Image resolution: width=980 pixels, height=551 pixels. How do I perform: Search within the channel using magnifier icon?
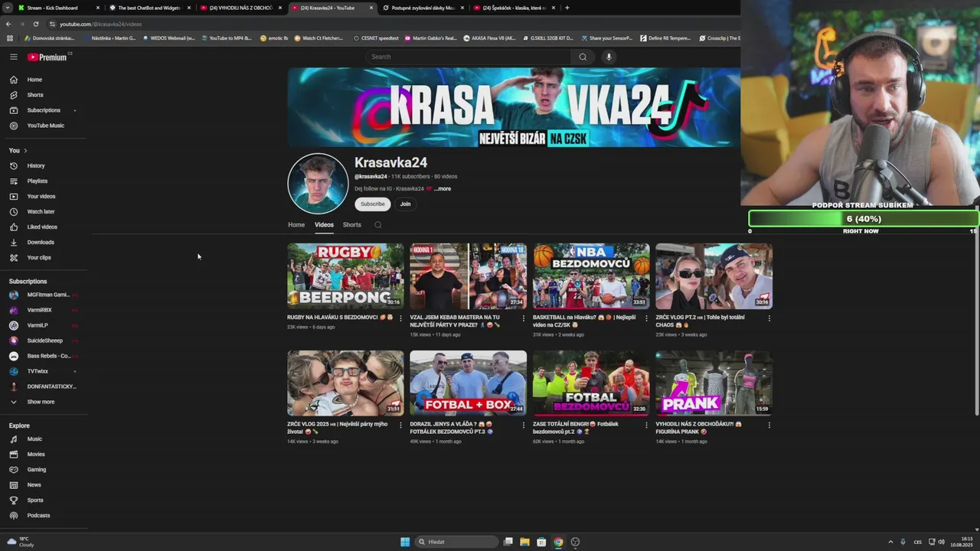[377, 225]
